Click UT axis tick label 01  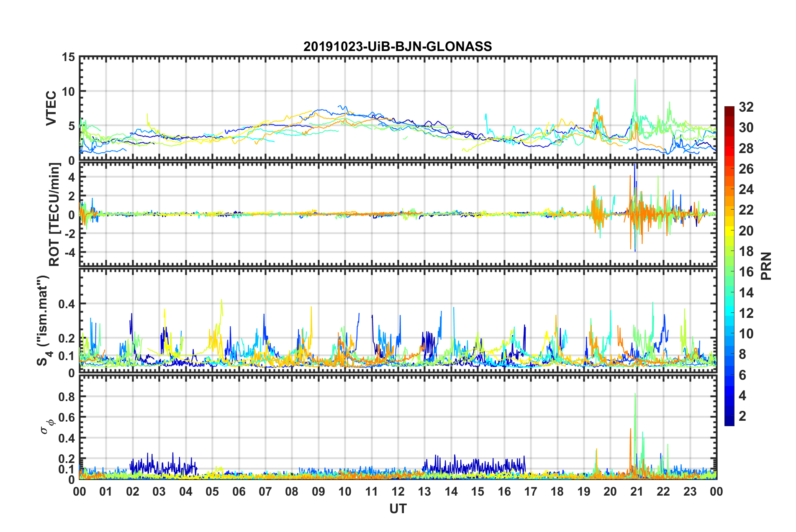106,491
